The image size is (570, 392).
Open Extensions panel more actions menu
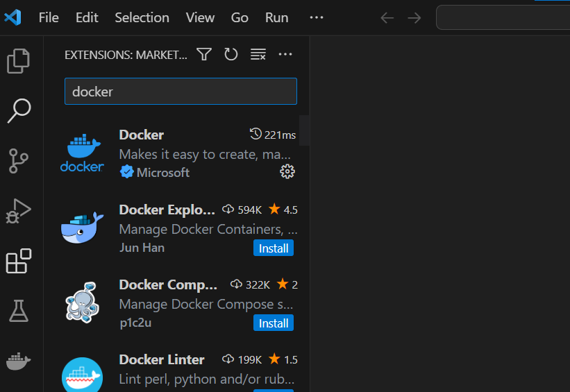click(x=285, y=55)
